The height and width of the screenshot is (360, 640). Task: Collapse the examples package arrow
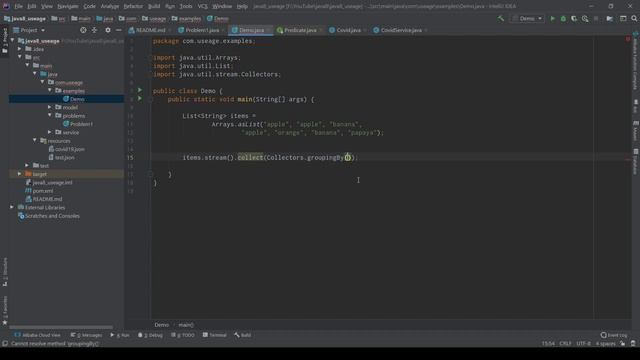(50, 91)
